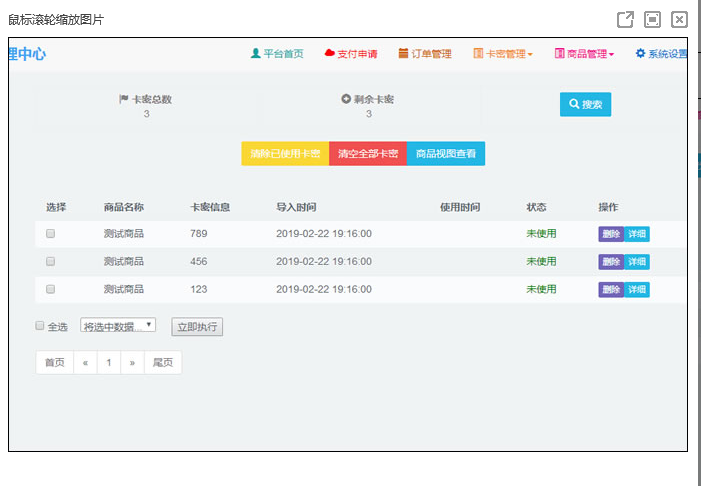This screenshot has height=486, width=701.
Task: Open image in new window icon
Action: click(x=625, y=20)
